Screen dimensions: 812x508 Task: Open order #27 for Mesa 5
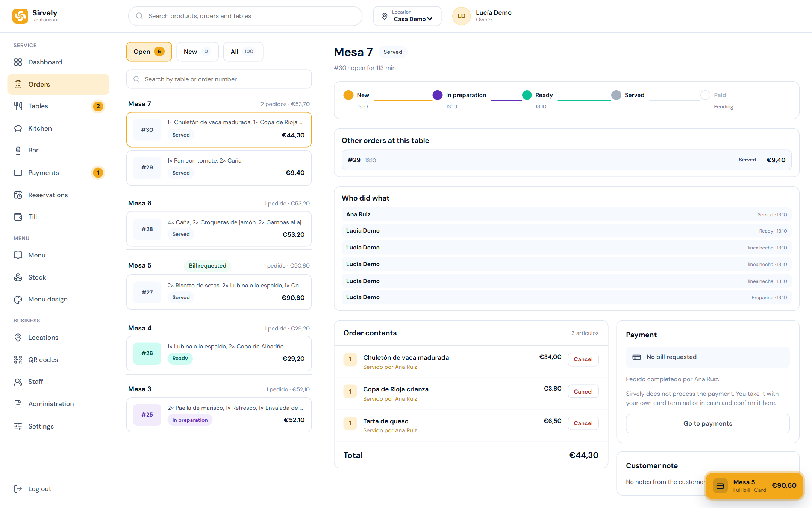pyautogui.click(x=219, y=292)
